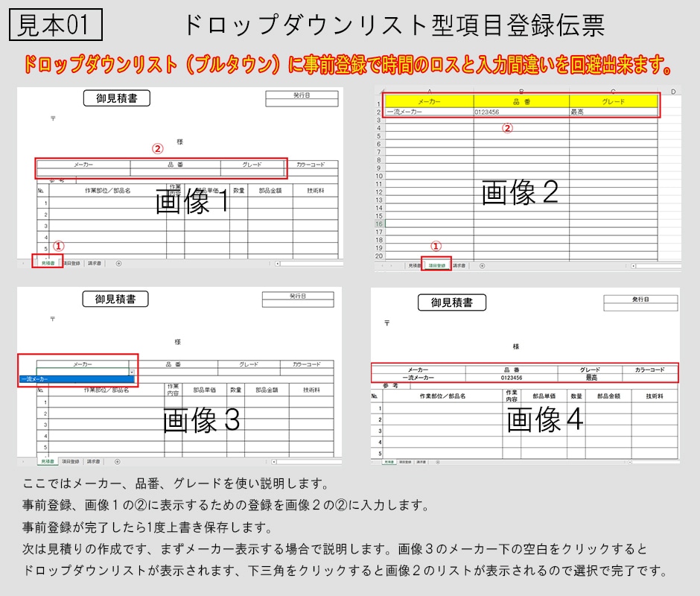Click empty メーカー input cell in 画像3

83,372
